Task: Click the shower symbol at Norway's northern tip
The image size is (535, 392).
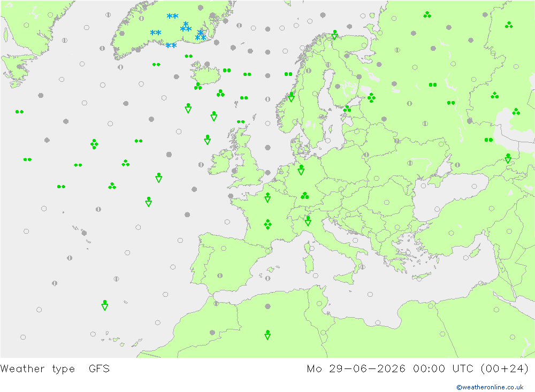Action: [335, 34]
